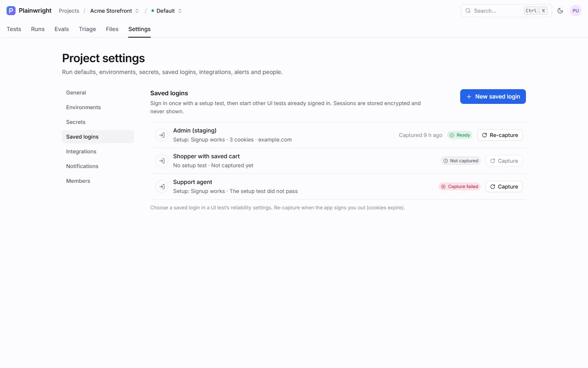This screenshot has height=368, width=588.
Task: Click 'The setup test did not pass' text
Action: tap(264, 191)
